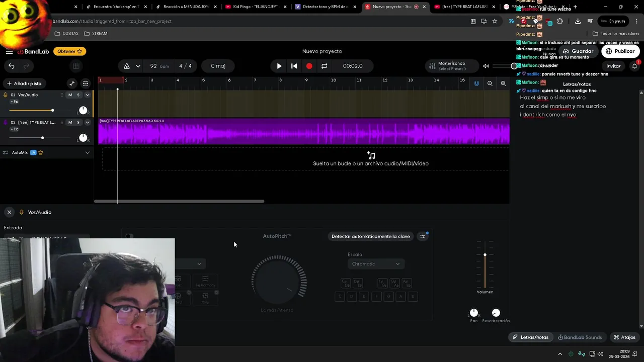Open the automation curve tool
This screenshot has width=644, height=362.
point(72,83)
